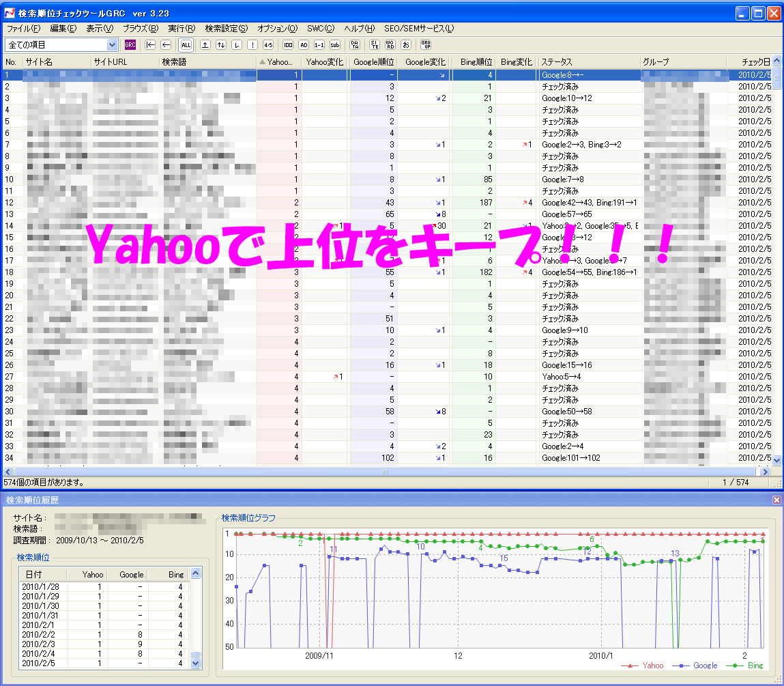Open the オプション(O) menu
The image size is (784, 686).
(278, 29)
